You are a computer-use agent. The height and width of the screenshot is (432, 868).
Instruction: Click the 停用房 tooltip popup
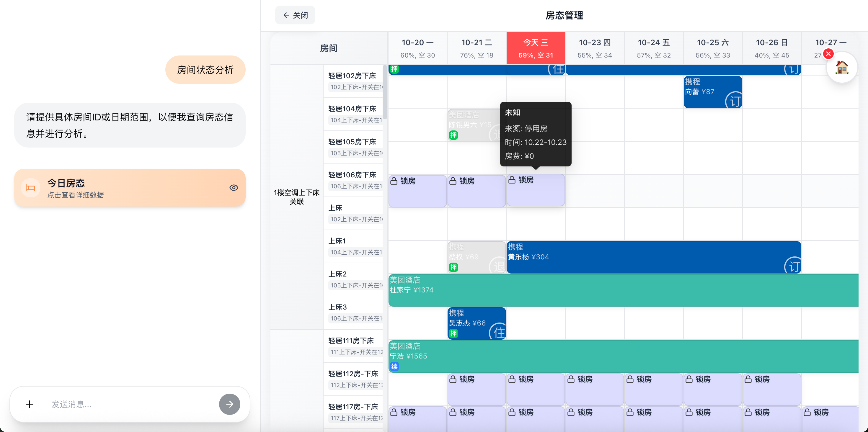point(536,134)
